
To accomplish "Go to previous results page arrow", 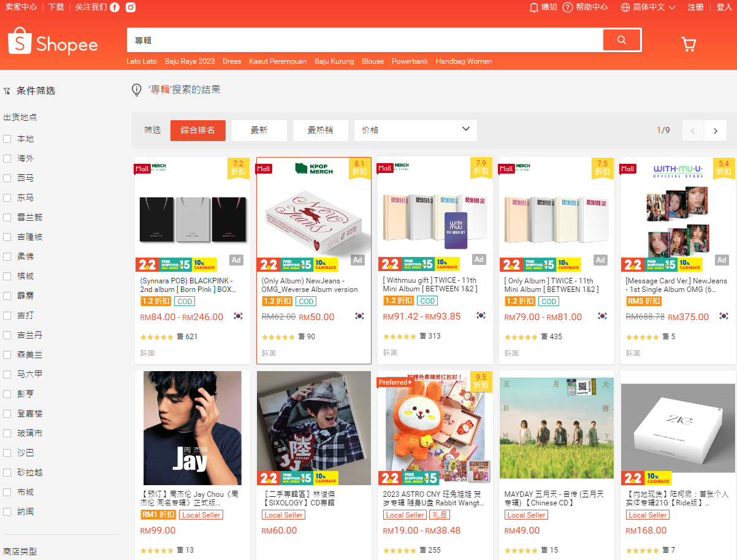I will tap(693, 131).
